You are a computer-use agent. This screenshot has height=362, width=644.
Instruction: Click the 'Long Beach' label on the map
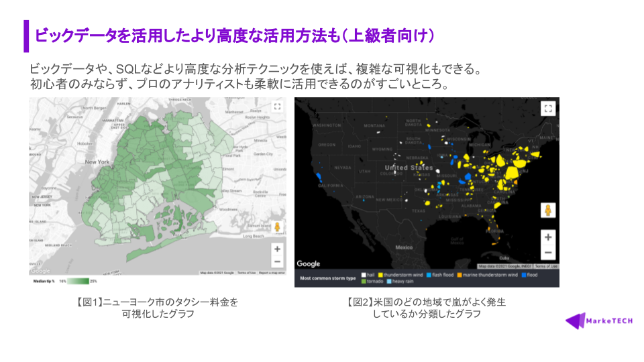253,236
